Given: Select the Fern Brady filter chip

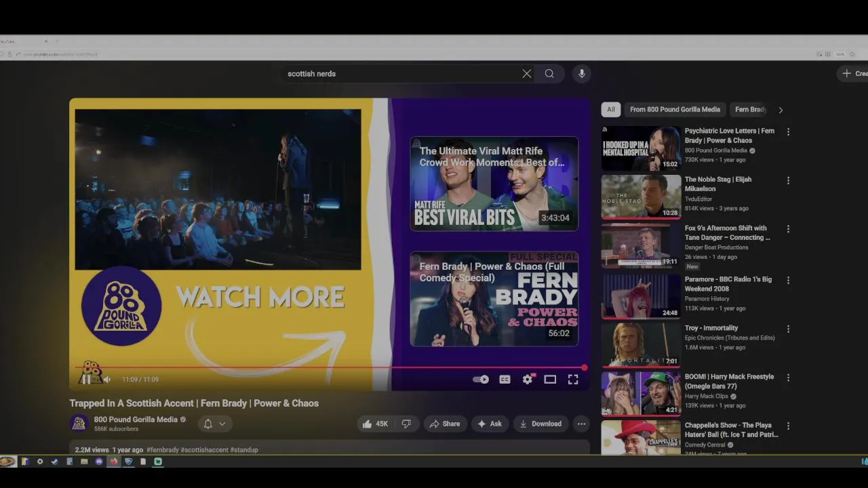Looking at the screenshot, I should (750, 109).
